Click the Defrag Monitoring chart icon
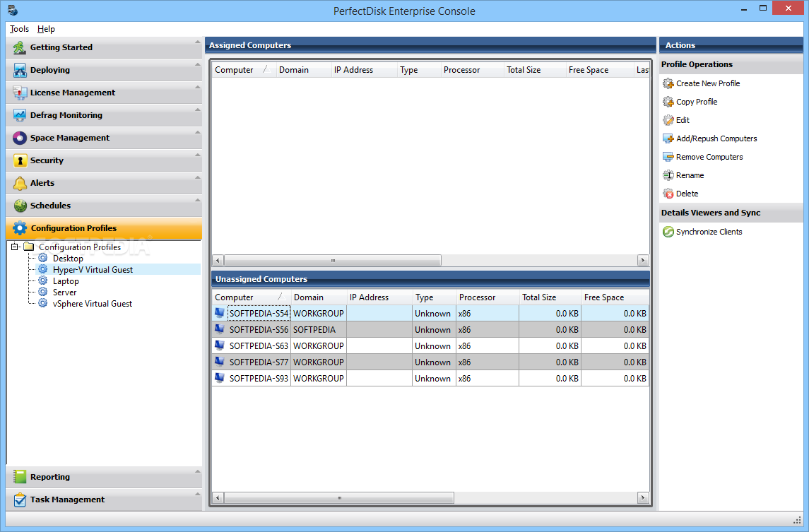Image resolution: width=809 pixels, height=532 pixels. pyautogui.click(x=20, y=116)
